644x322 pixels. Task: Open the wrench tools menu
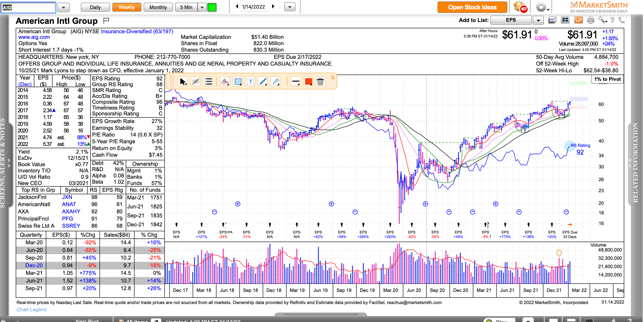coord(603,20)
